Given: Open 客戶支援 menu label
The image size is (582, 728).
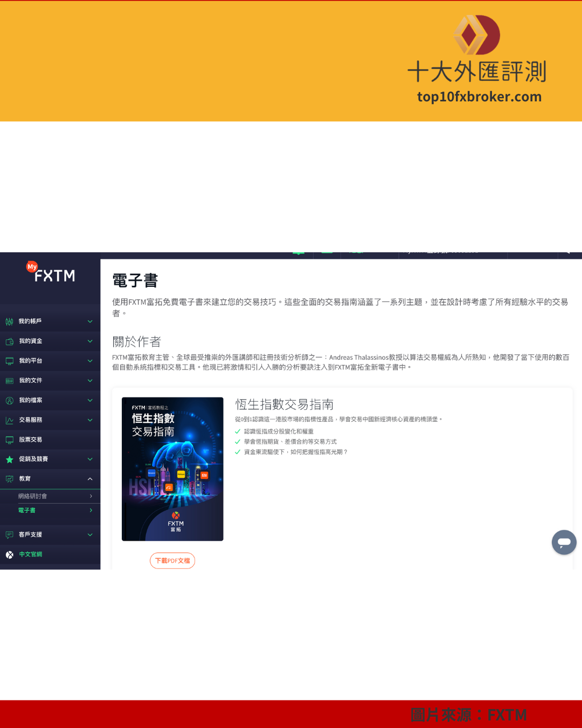Looking at the screenshot, I should point(30,535).
